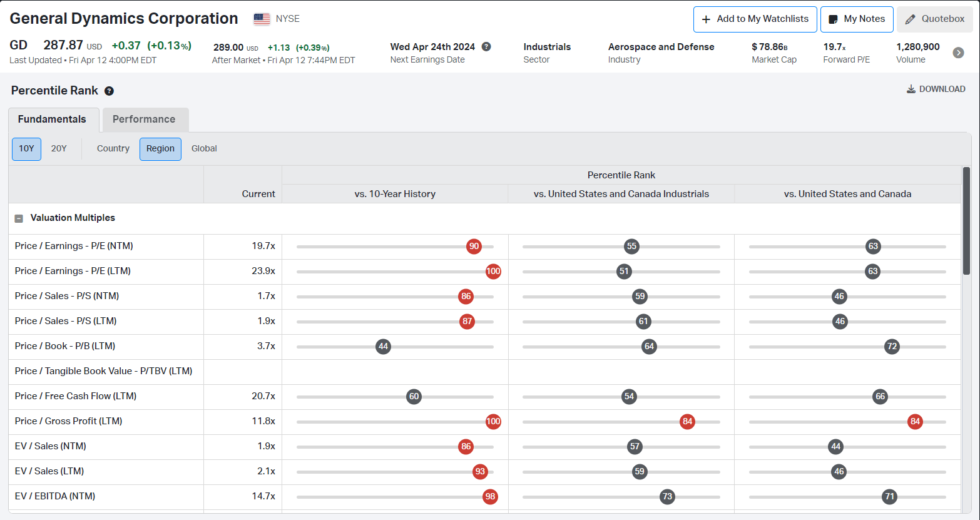Toggle comparison to Country
This screenshot has width=980, height=520.
click(113, 149)
